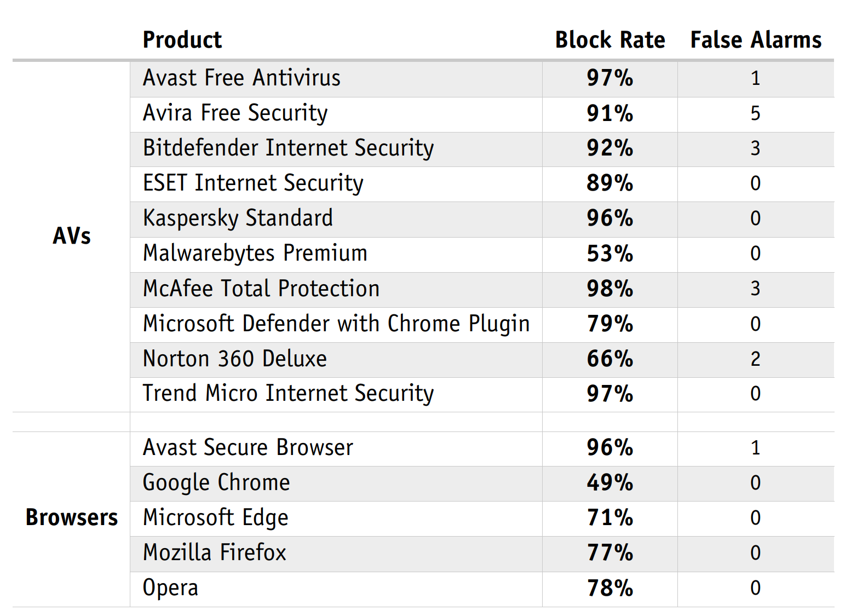Click Norton 360 Deluxe's false alarms count
Image resolution: width=851 pixels, height=616 pixels.
755,359
